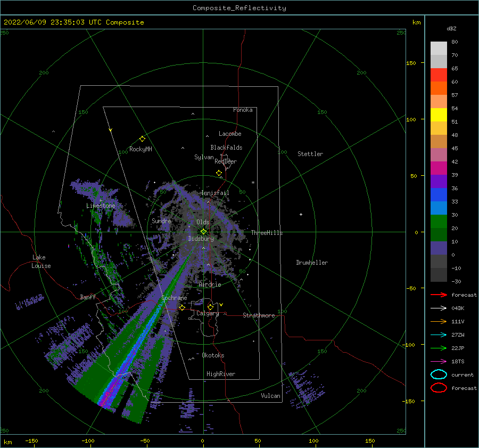
Task: Click the dBZ legend heading
Action: [x=451, y=28]
